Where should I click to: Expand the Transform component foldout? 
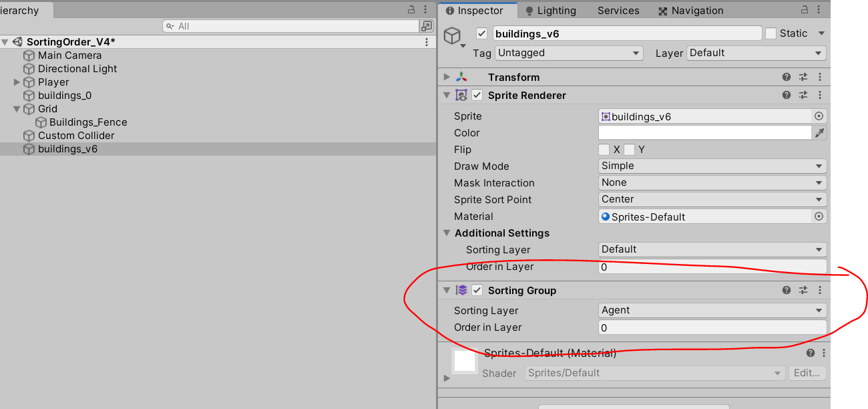coord(447,78)
